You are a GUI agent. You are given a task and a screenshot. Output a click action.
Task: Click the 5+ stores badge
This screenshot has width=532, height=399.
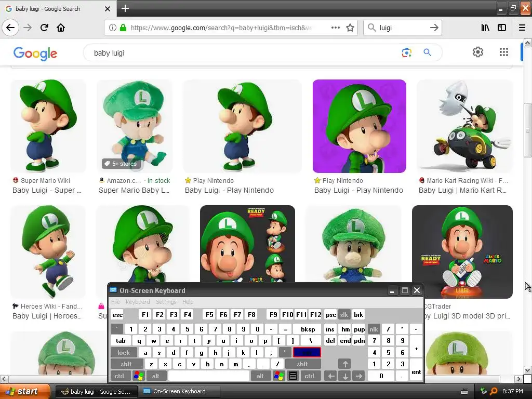tap(121, 164)
